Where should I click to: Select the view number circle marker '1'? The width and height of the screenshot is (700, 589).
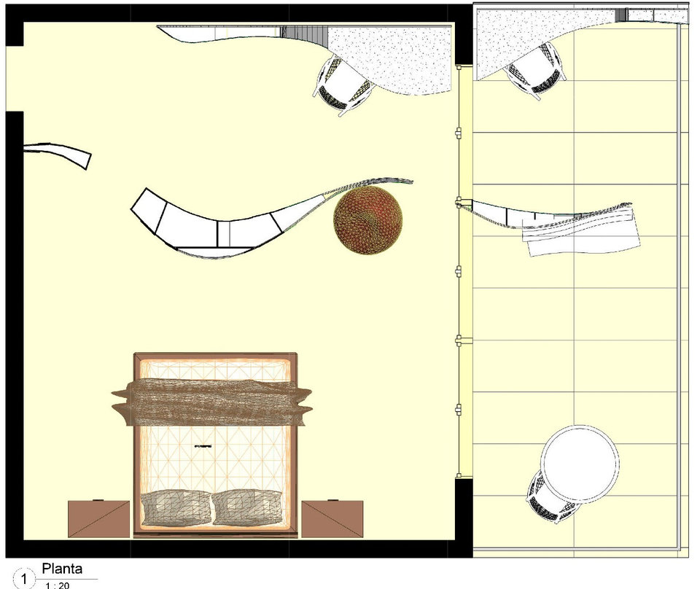point(24,579)
